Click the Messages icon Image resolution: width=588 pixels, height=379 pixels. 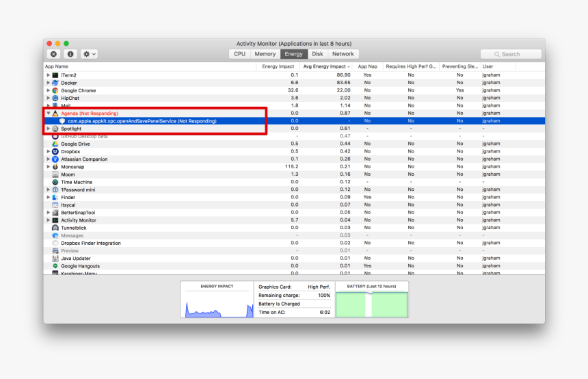click(55, 235)
